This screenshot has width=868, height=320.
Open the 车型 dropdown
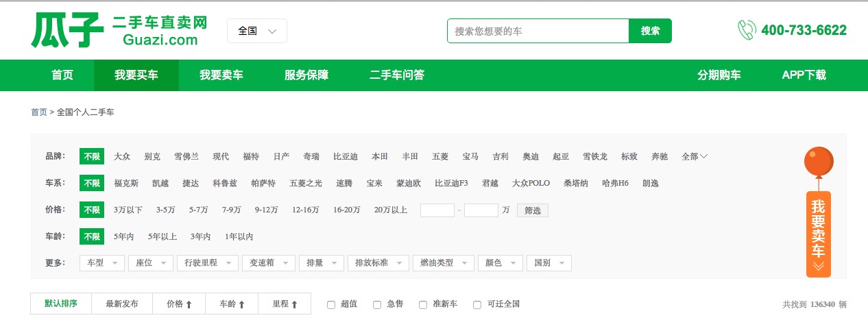pos(103,263)
